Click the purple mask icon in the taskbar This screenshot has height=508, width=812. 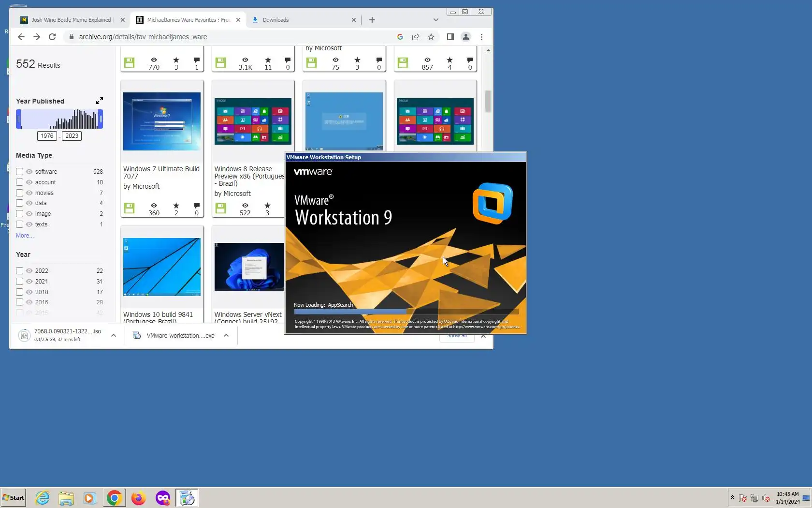[163, 498]
